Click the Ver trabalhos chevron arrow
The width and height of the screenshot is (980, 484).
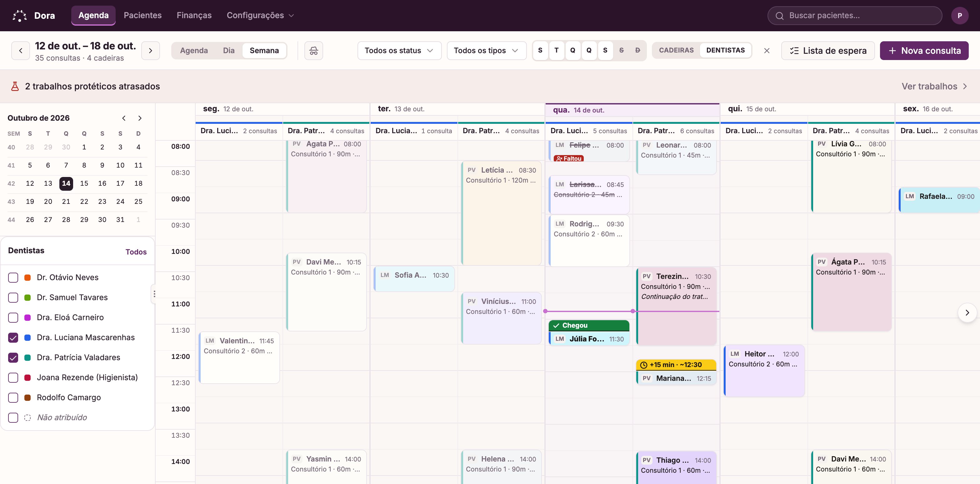pyautogui.click(x=965, y=86)
